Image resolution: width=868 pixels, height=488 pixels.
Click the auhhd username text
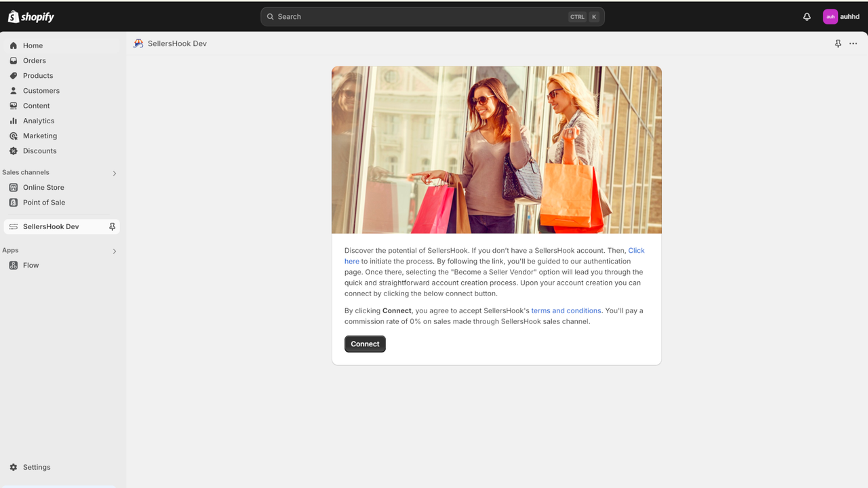pos(850,17)
